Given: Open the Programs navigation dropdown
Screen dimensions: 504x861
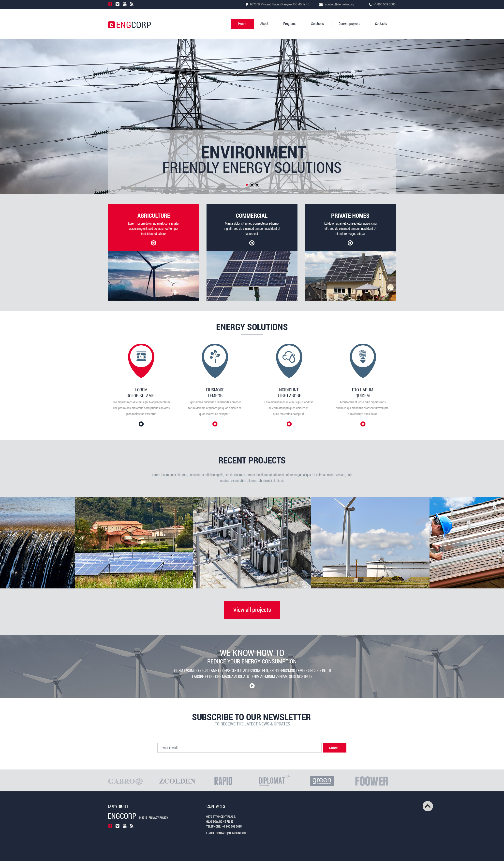Looking at the screenshot, I should pos(290,23).
